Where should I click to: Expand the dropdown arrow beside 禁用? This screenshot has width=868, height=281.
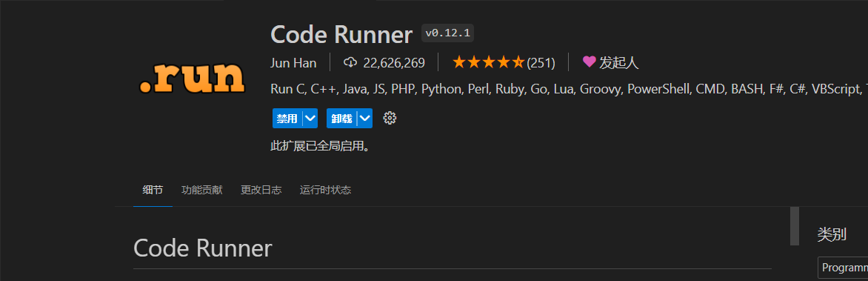coord(310,118)
